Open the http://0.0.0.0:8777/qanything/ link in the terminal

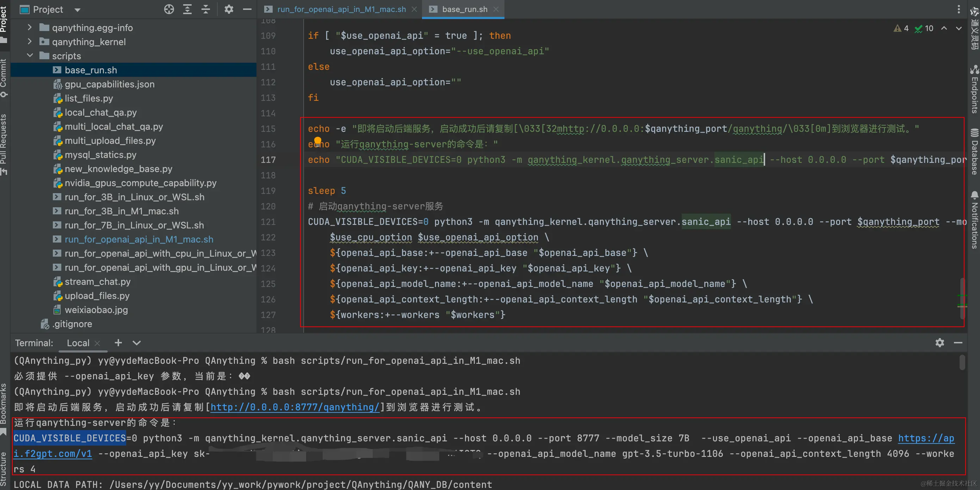coord(294,407)
